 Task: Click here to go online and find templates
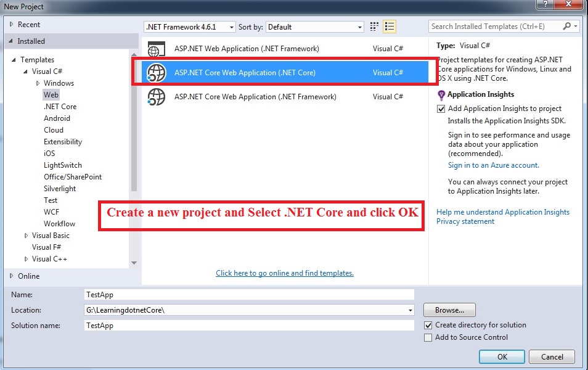[x=285, y=273]
